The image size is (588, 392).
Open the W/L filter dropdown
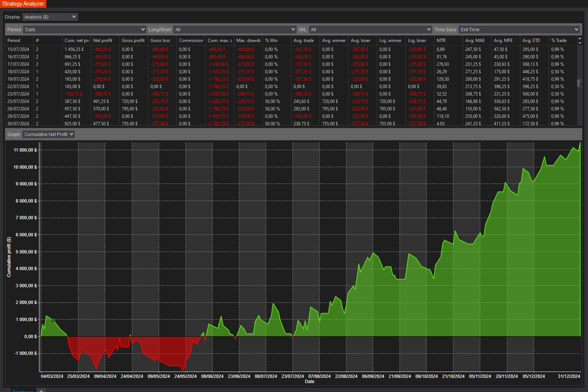pos(370,30)
